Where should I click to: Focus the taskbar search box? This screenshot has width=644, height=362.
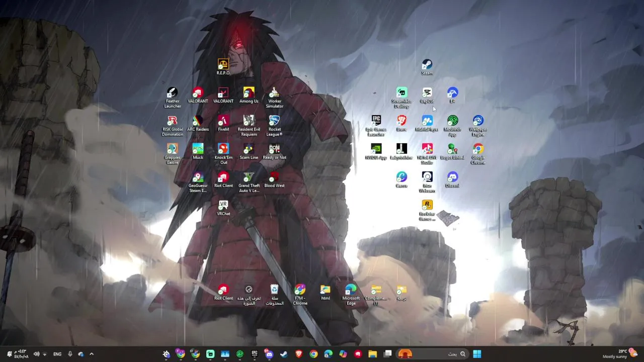(x=432, y=354)
